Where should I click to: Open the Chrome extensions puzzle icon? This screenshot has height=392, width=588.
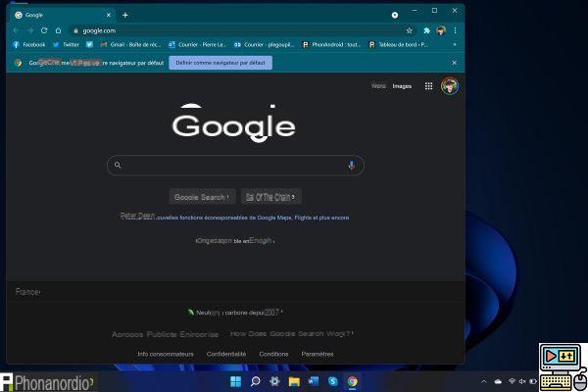tap(426, 30)
